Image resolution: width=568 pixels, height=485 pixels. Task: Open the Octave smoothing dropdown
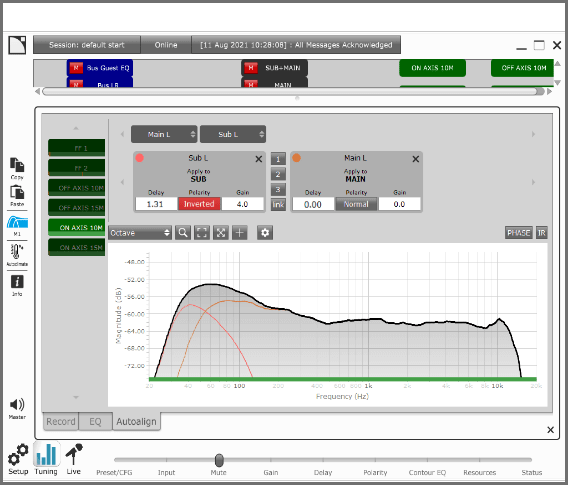click(x=140, y=233)
